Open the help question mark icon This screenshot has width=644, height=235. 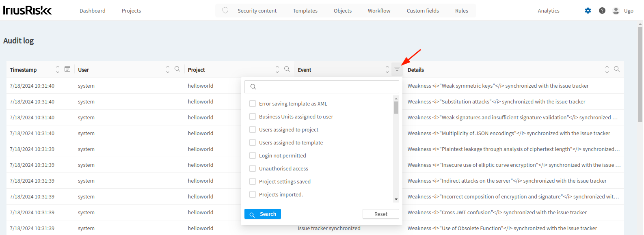click(602, 11)
